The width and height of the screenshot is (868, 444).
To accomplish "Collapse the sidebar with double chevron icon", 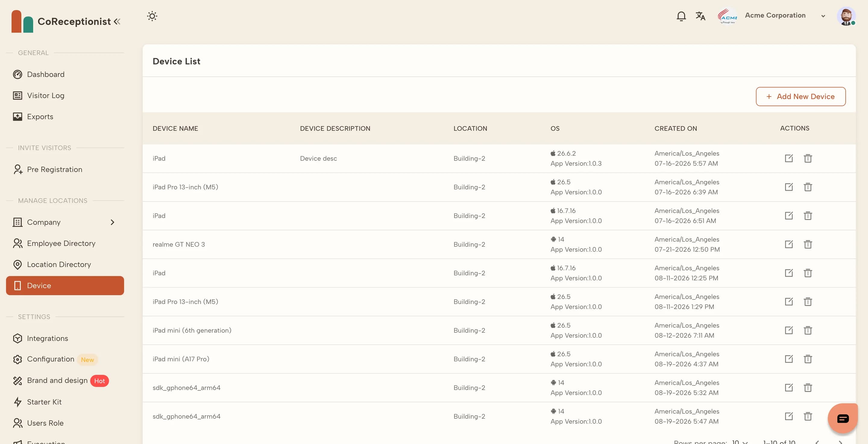I will click(117, 22).
